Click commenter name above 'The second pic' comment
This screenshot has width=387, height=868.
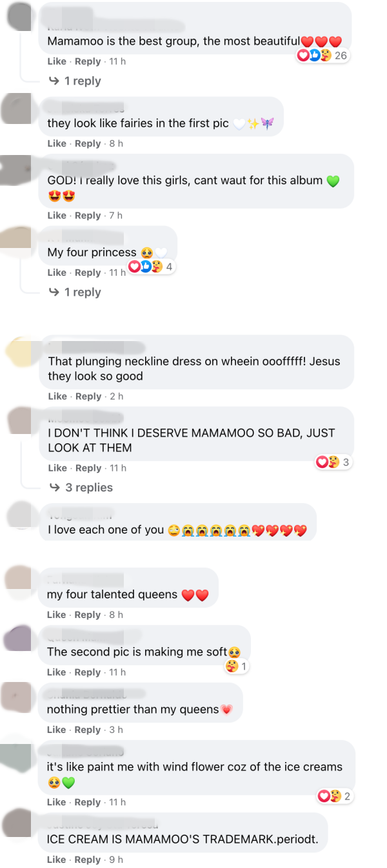click(x=74, y=637)
